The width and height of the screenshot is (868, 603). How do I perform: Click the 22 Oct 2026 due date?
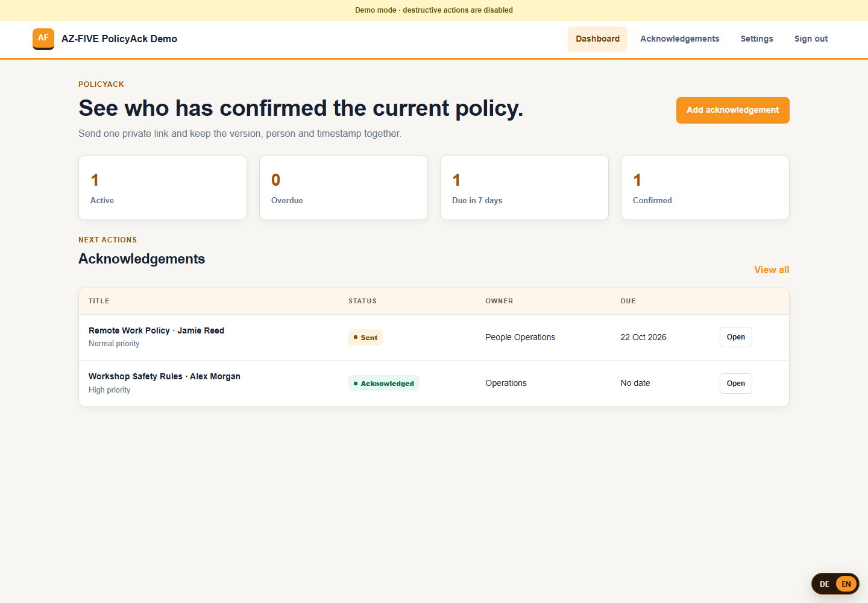pyautogui.click(x=643, y=337)
